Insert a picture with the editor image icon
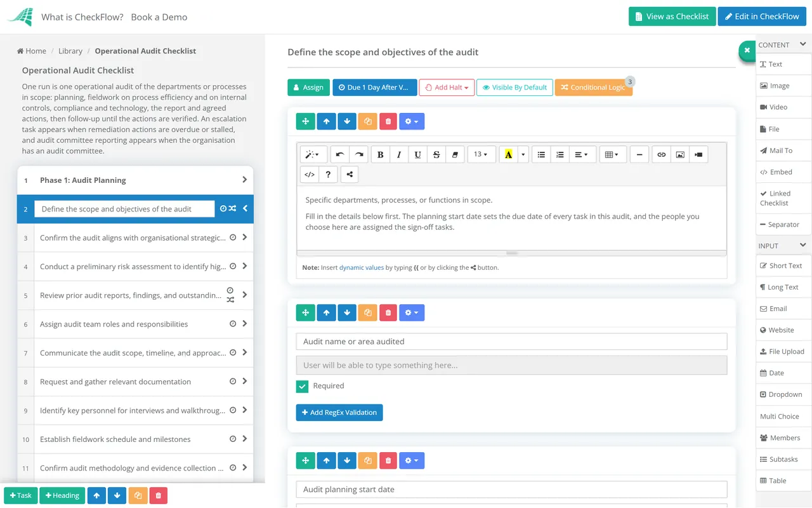The height and width of the screenshot is (508, 812). tap(680, 154)
